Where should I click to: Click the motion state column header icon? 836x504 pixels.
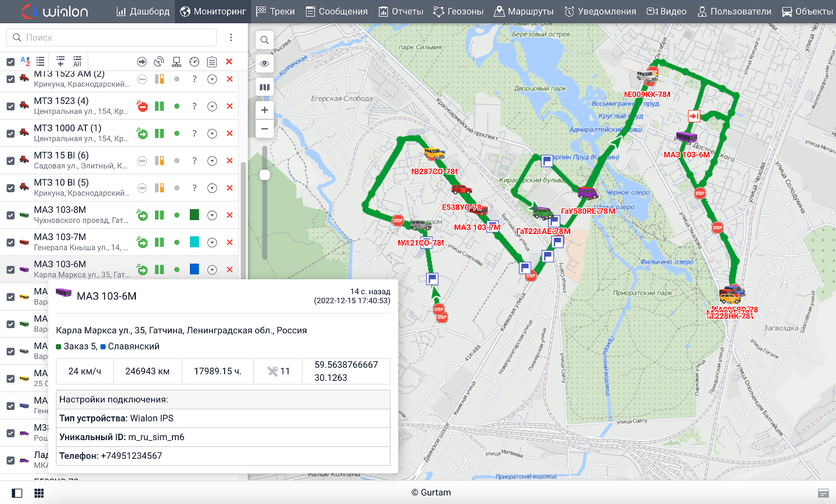click(142, 62)
